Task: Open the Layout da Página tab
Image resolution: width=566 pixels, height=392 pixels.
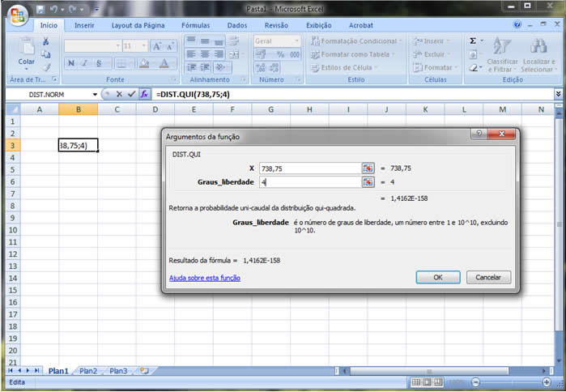Action: 138,25
